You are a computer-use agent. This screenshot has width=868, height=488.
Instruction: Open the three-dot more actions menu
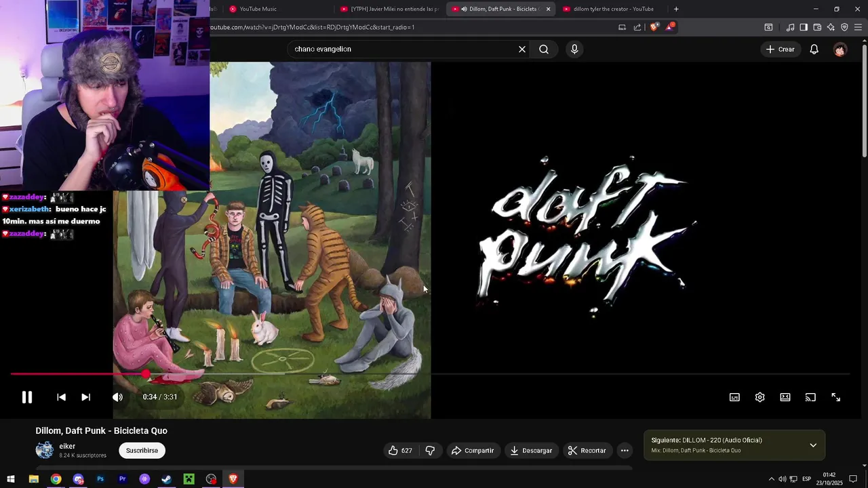[x=625, y=451]
